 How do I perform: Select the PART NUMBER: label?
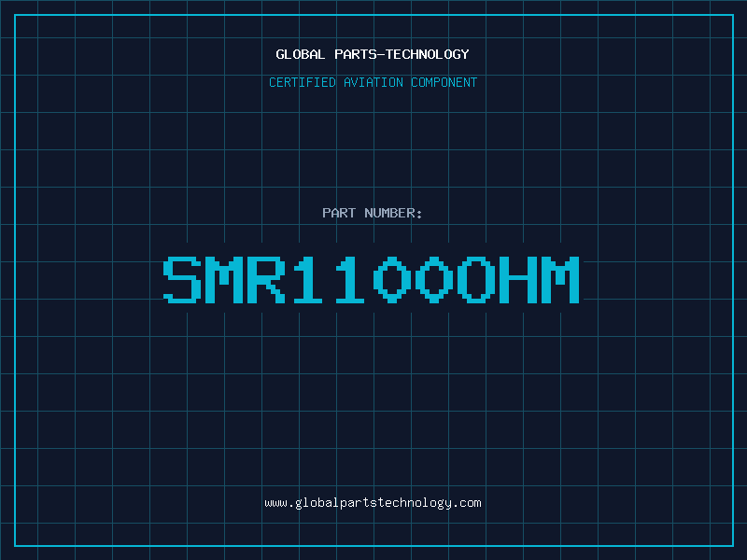coord(372,213)
